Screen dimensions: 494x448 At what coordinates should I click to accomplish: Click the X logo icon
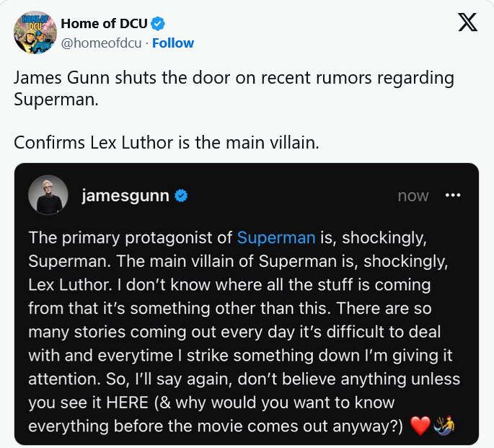tap(468, 24)
